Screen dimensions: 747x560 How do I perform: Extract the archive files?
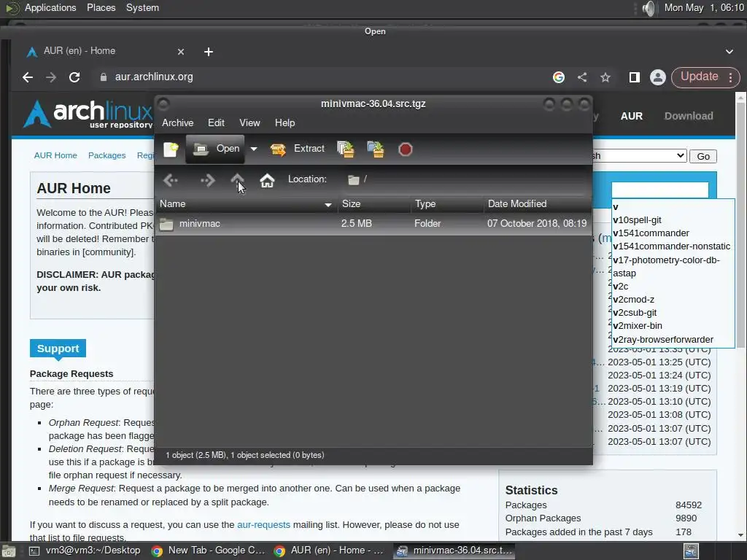point(298,149)
